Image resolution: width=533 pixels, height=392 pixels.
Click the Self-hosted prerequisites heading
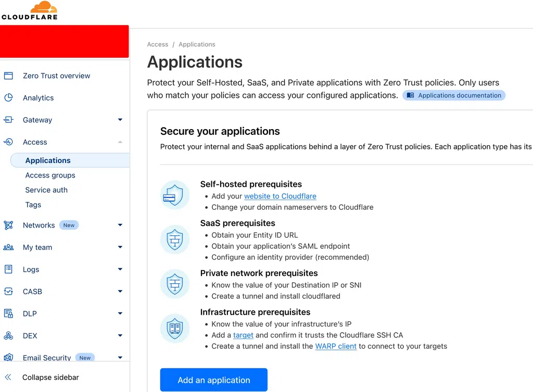click(251, 184)
